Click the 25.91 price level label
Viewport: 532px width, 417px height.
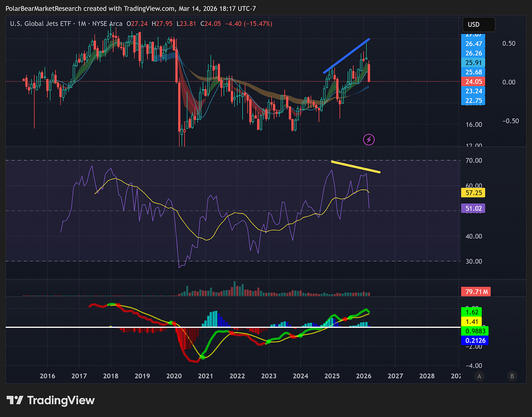473,63
